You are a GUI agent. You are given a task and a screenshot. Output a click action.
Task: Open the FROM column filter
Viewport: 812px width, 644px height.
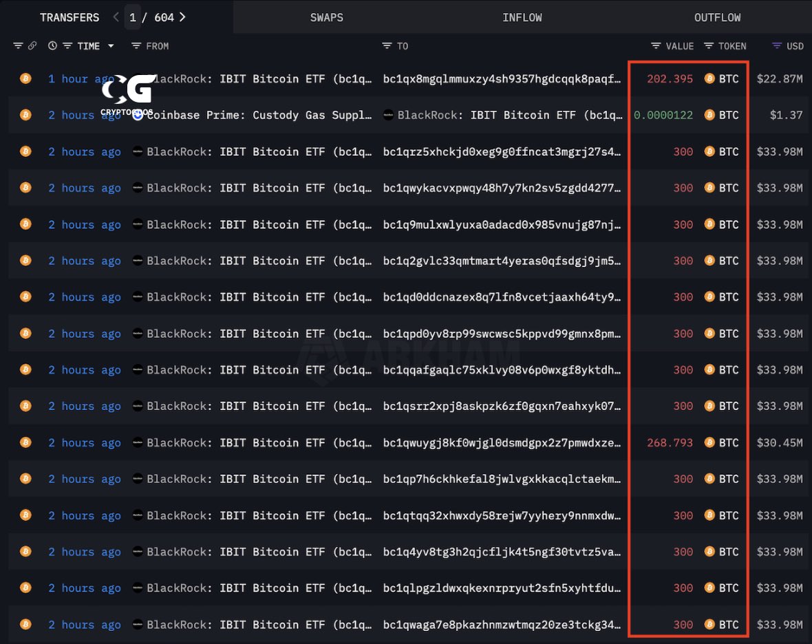136,45
